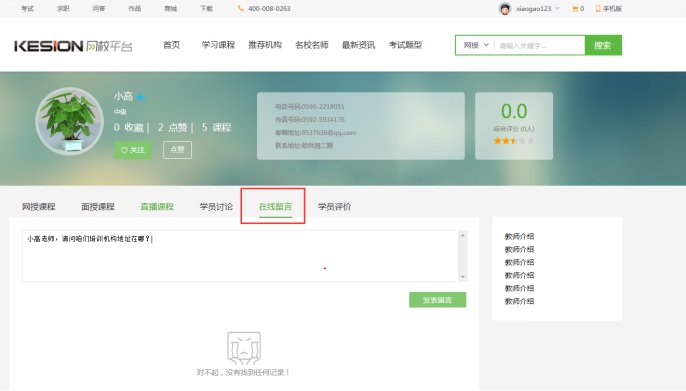Click the message box scroll down arrow
This screenshot has width=686, height=391.
(462, 276)
